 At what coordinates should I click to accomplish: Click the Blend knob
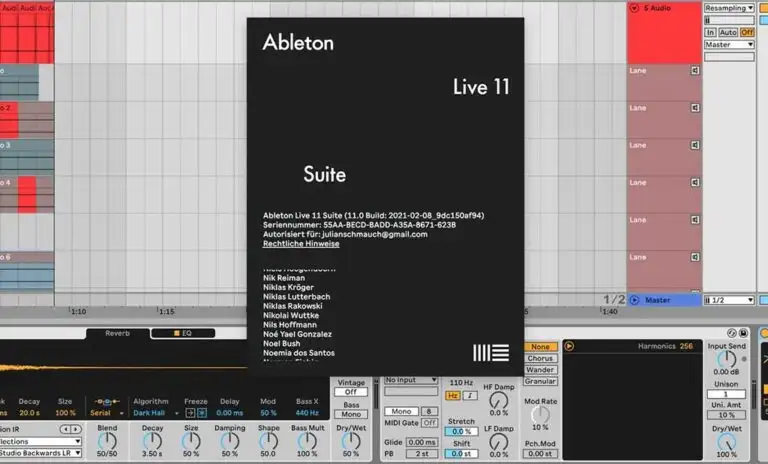tap(107, 441)
